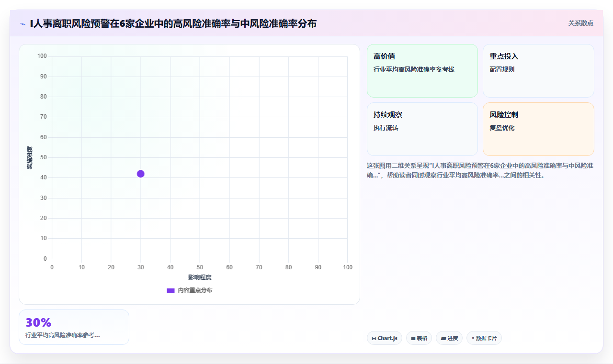Click the chart description paragraph
The image size is (613, 364).
click(480, 170)
